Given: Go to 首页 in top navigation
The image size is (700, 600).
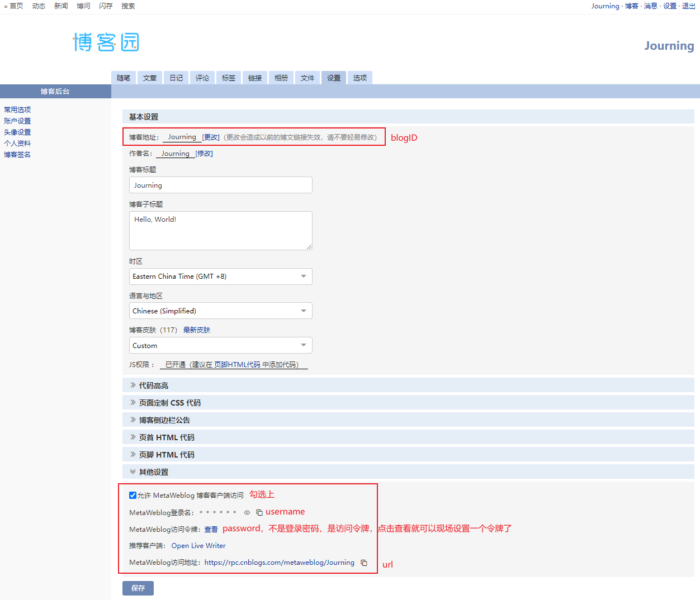Looking at the screenshot, I should pyautogui.click(x=14, y=6).
